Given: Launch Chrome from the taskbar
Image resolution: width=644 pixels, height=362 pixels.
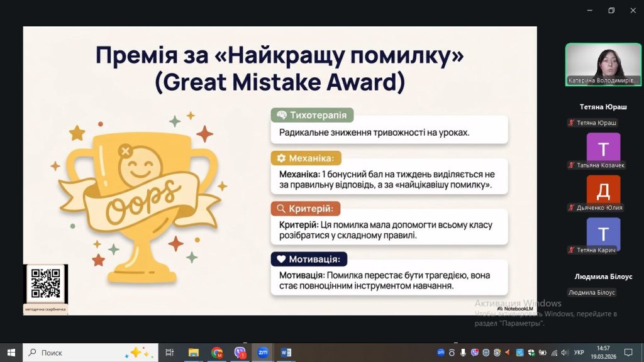Looking at the screenshot, I should point(217,353).
